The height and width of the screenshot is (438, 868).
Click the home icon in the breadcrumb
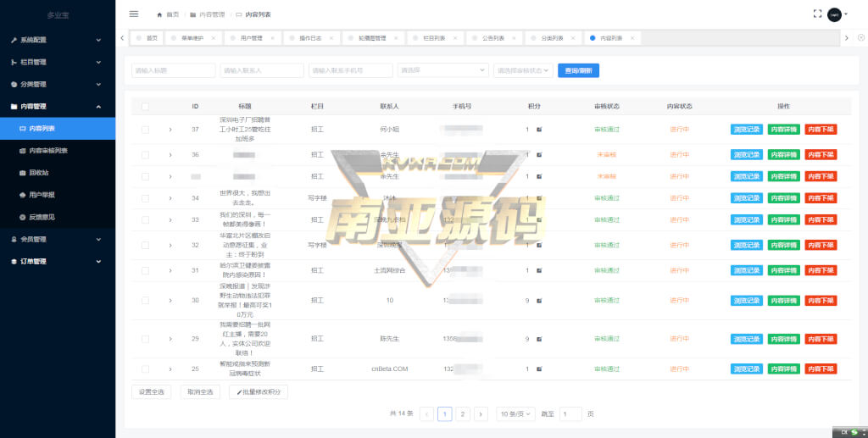click(x=159, y=15)
